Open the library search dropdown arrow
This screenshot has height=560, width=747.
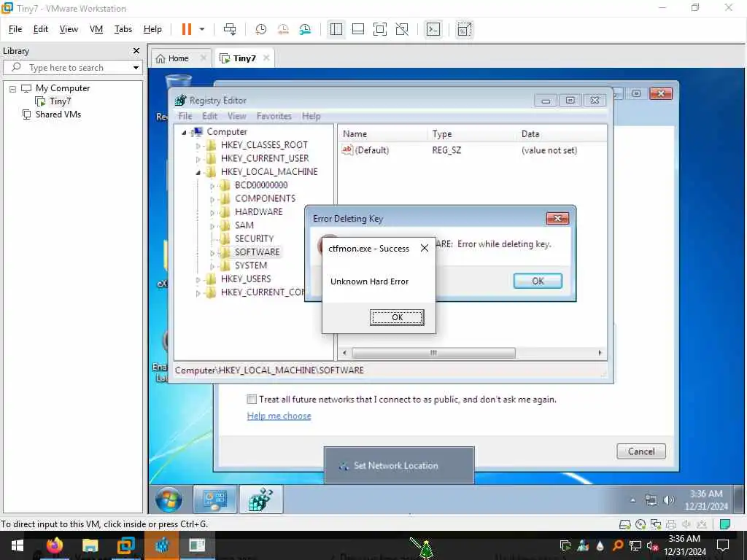coord(136,68)
